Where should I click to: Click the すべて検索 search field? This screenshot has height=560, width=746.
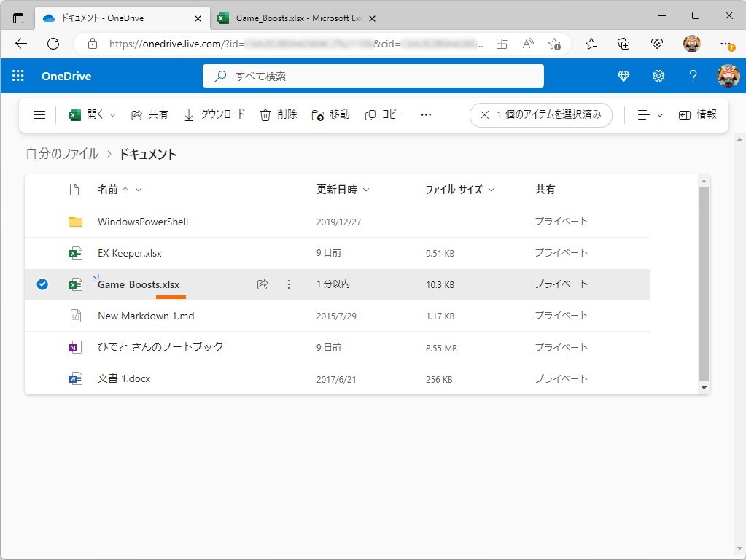click(373, 75)
